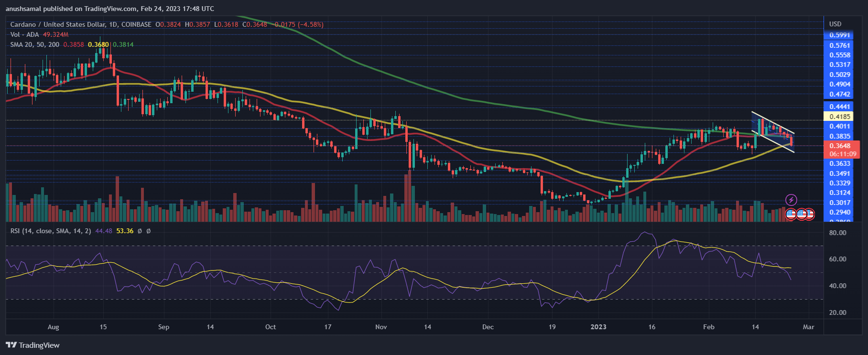Click the 16 date label after 2023

point(652,327)
